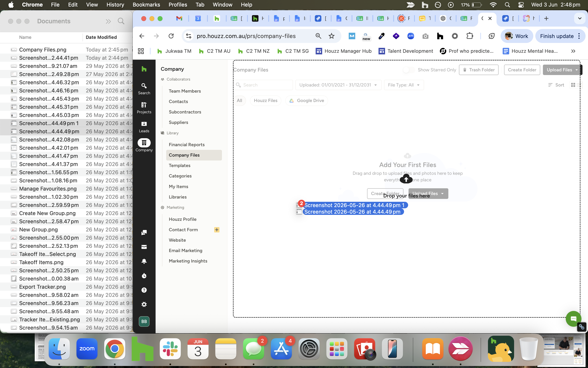588x368 pixels.
Task: Open Houzz Profile under Marketing
Action: (183, 219)
